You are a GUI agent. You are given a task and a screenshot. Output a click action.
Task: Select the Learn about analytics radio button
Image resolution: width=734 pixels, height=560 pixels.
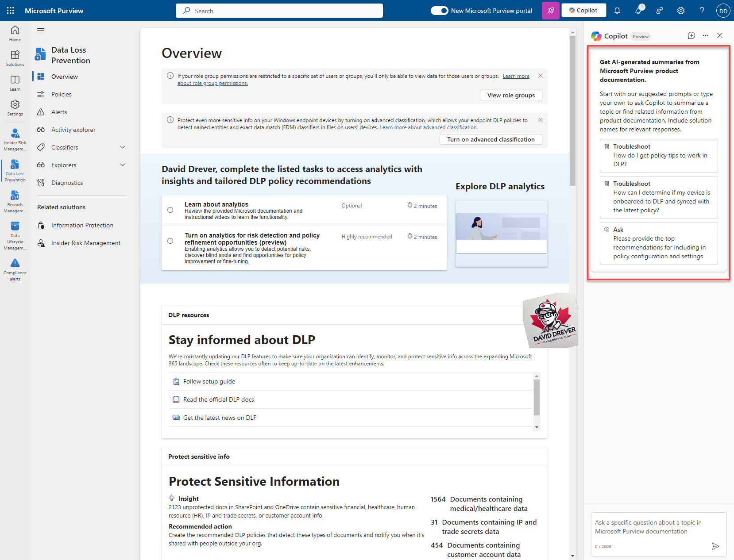click(x=170, y=210)
